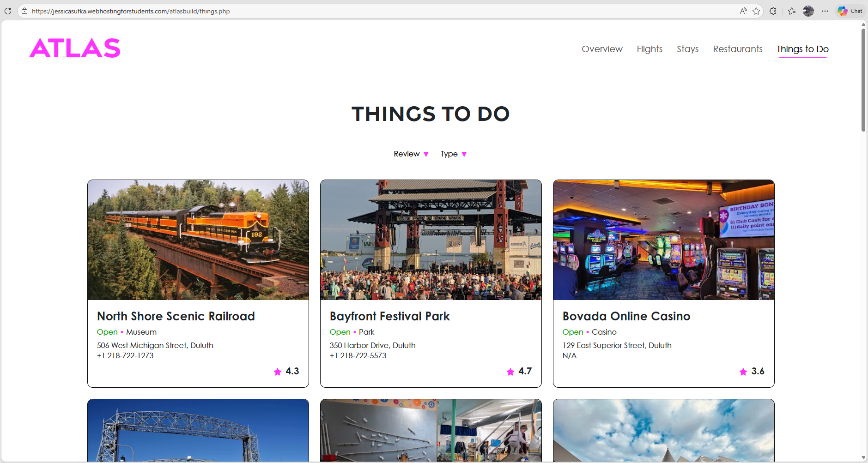Viewport: 868px width, 463px height.
Task: Click address 129 East Superior Street, Duluth
Action: (x=617, y=345)
